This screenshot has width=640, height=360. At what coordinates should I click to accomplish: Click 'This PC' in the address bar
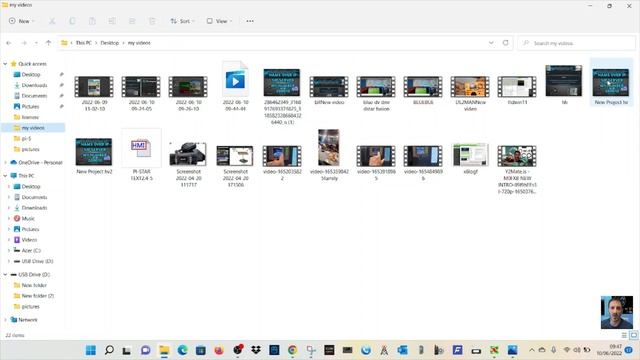[x=84, y=43]
